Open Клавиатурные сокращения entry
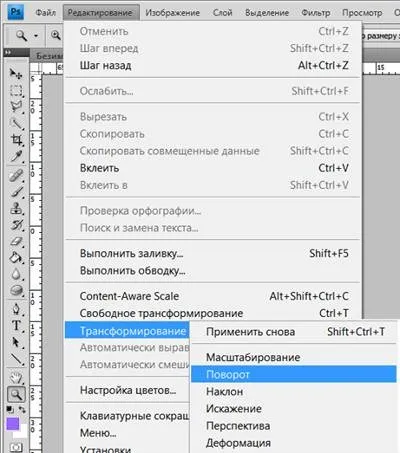Screen dimensions: 400x453 127,416
